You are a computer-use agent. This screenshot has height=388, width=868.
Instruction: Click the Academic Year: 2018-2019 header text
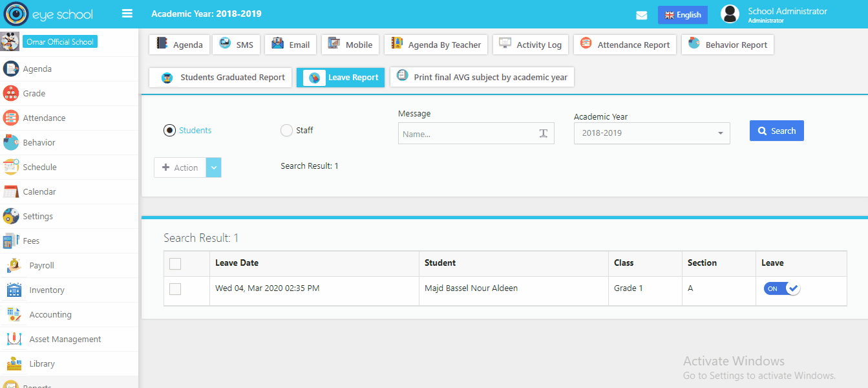[206, 14]
